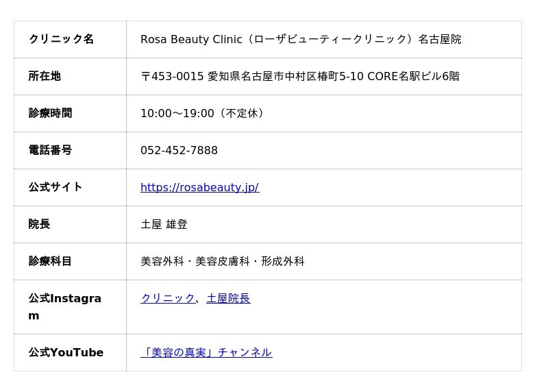Click the 診療科目 row header
This screenshot has height=392, width=548.
(50, 261)
